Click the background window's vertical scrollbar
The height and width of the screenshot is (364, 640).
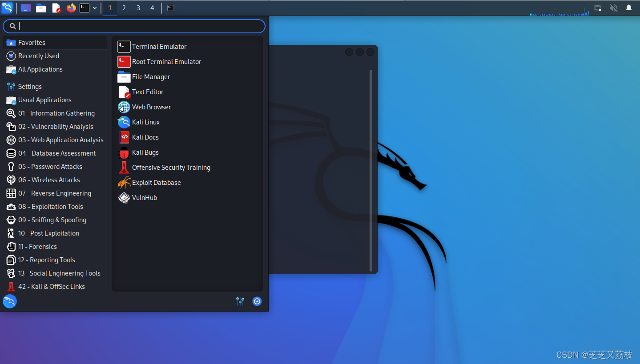point(371,170)
